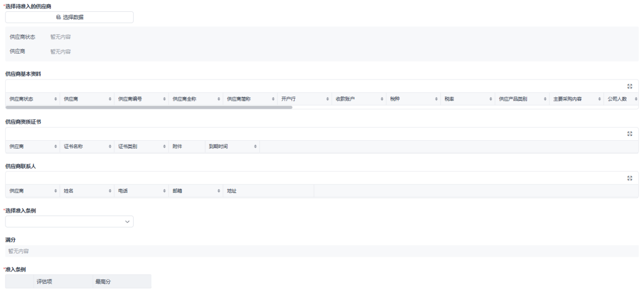
Task: Click the 准入条例 section title
Action: click(x=16, y=269)
